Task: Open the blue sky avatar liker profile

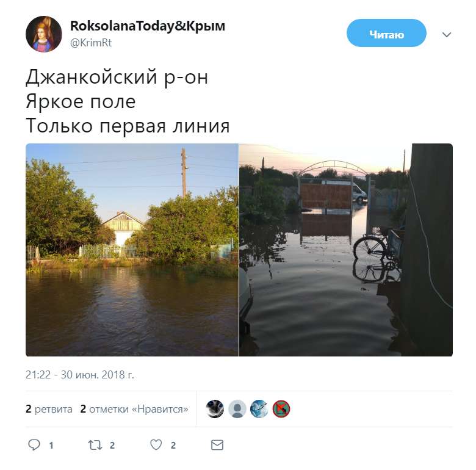Action: click(x=259, y=409)
